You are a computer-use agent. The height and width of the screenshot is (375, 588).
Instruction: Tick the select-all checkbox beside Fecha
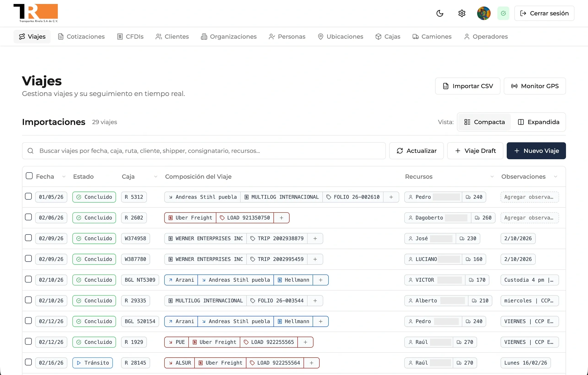pyautogui.click(x=29, y=176)
